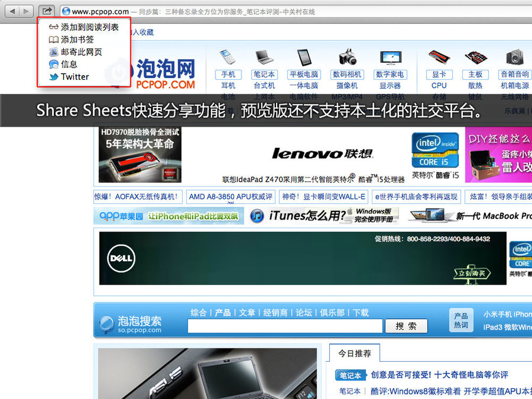Follow the 散热 link
The width and height of the screenshot is (532, 399).
click(475, 86)
